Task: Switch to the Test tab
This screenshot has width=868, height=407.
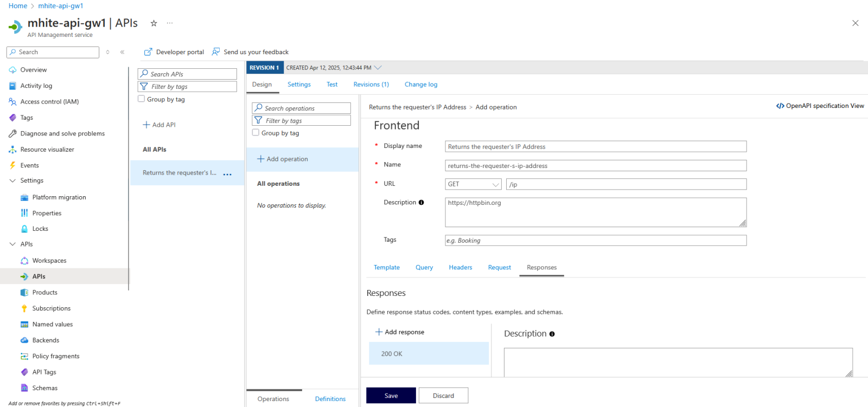Action: click(332, 85)
